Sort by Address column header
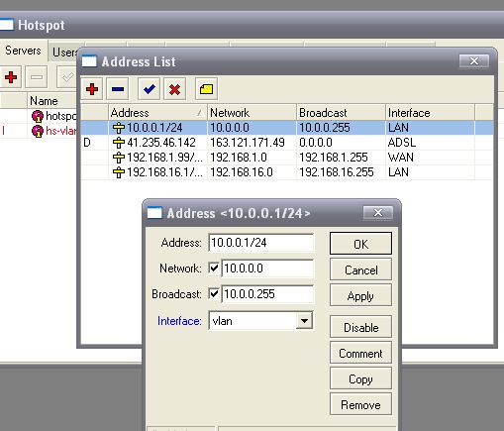This screenshot has width=504, height=431. point(157,113)
